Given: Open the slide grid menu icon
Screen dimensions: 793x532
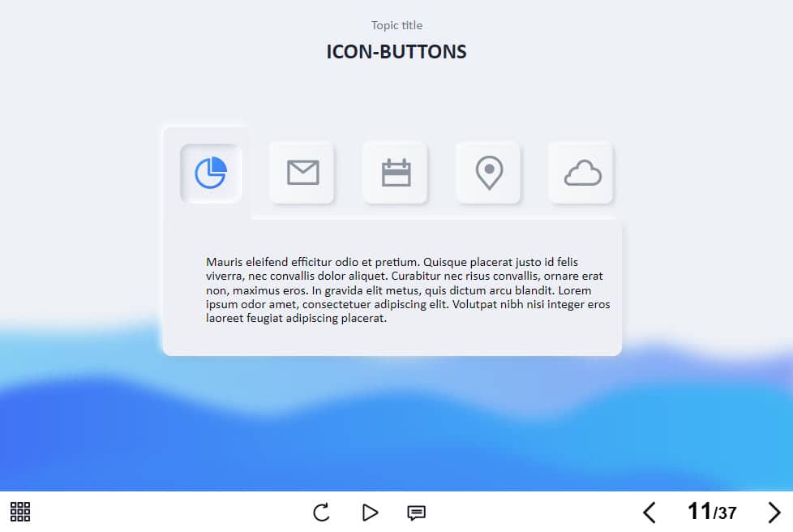Looking at the screenshot, I should [20, 512].
